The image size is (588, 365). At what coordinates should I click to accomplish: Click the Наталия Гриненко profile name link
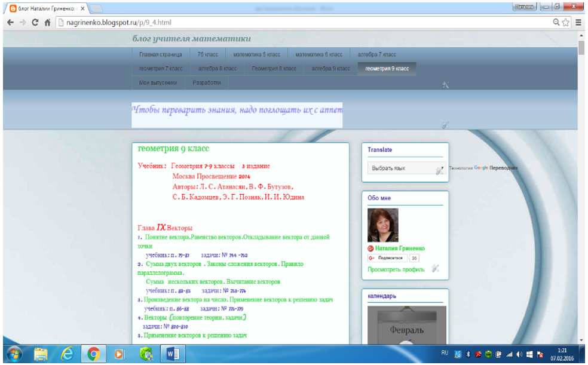coord(400,249)
